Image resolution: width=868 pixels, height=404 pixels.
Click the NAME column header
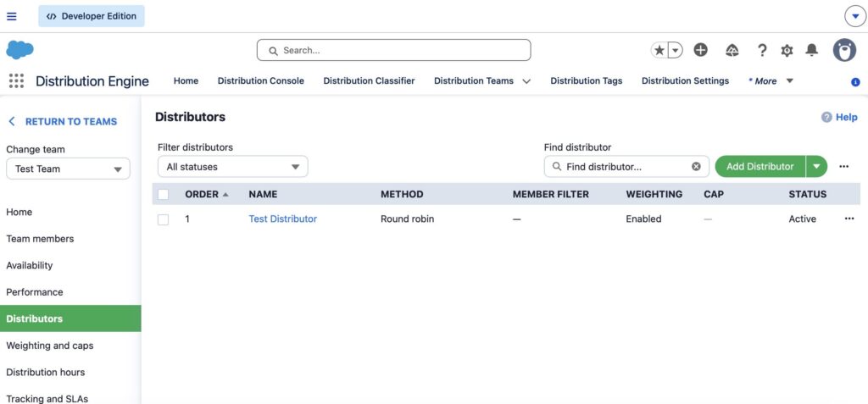pyautogui.click(x=263, y=194)
